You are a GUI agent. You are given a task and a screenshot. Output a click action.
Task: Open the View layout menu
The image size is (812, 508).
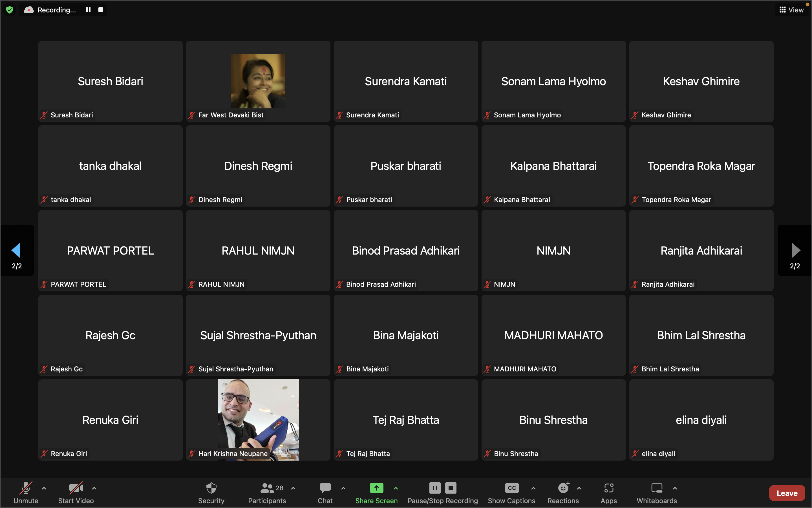coord(791,10)
